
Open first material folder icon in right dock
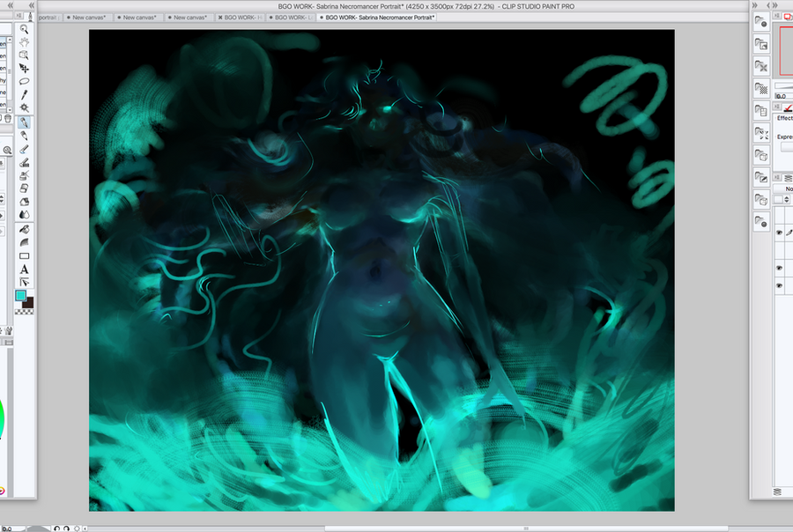[x=761, y=22]
